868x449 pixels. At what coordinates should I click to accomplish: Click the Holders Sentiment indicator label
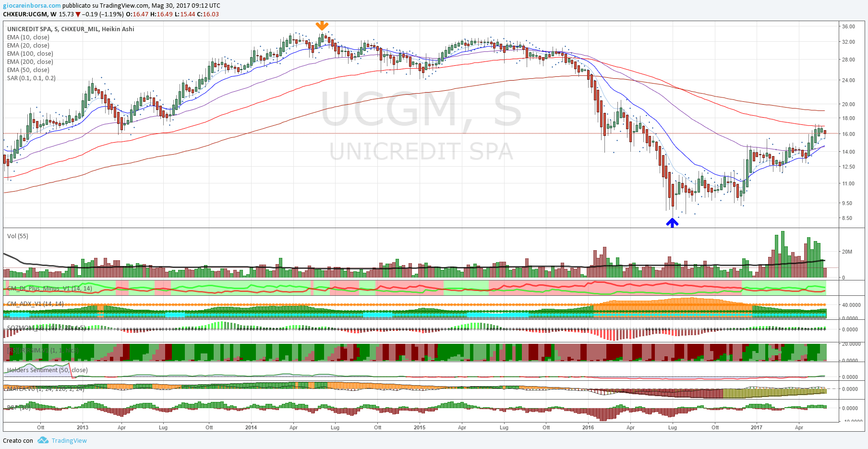click(48, 370)
